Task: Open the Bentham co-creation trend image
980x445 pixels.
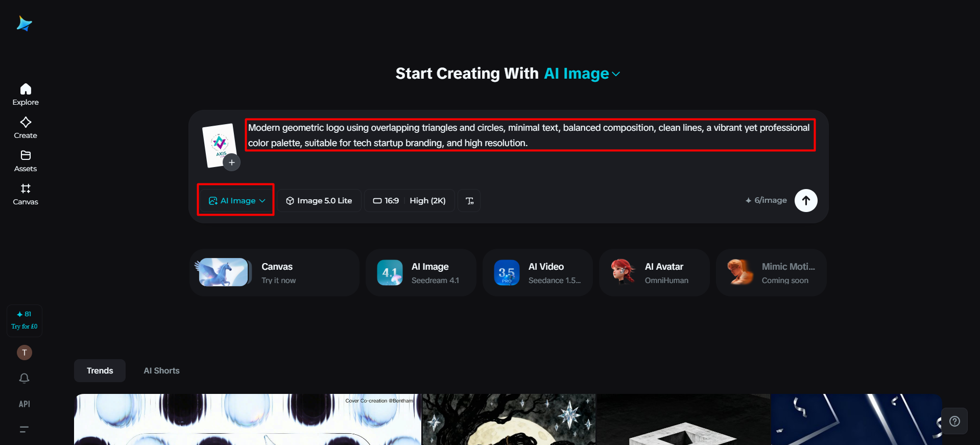Action: click(x=248, y=419)
